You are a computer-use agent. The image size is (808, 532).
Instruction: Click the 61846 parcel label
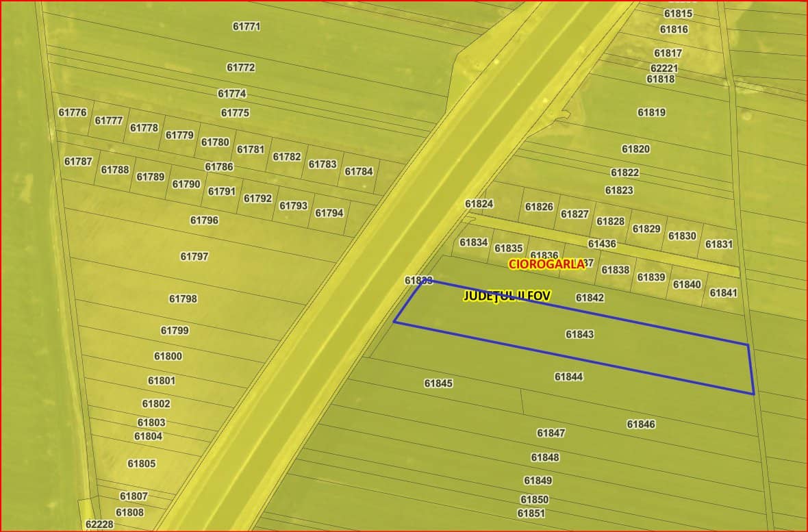tap(641, 425)
